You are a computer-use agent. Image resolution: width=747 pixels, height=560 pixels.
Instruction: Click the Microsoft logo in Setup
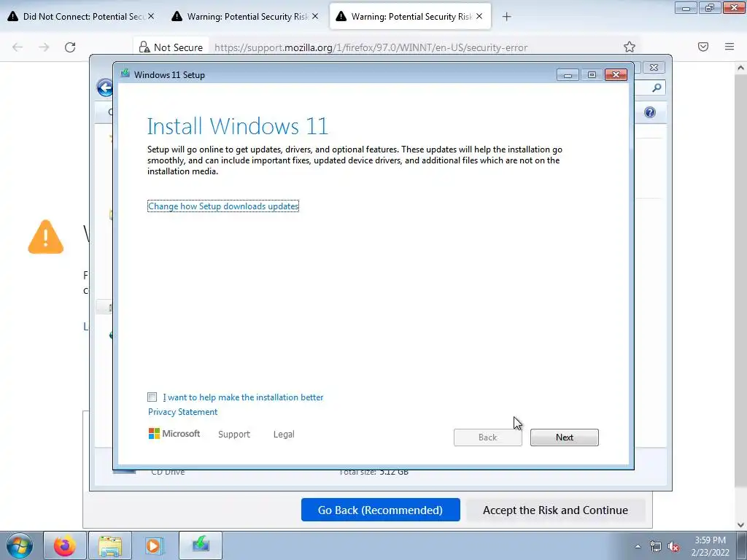click(x=174, y=434)
